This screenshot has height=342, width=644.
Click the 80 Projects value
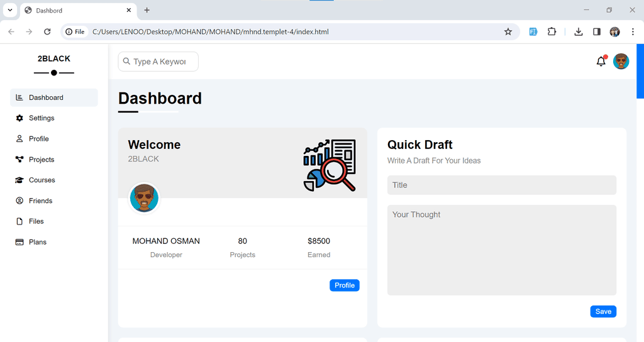(242, 241)
